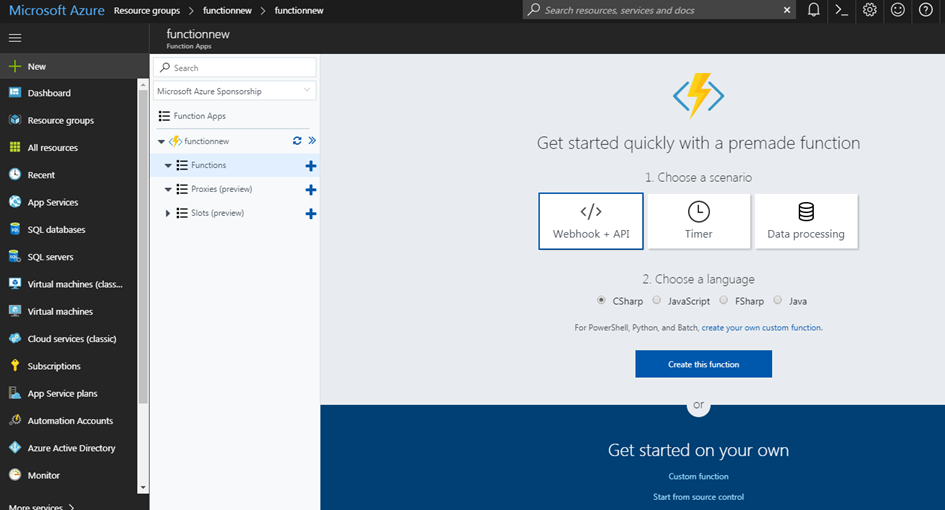This screenshot has height=510, width=945.
Task: Click the sidebar scrollbar down arrow
Action: pos(143,487)
